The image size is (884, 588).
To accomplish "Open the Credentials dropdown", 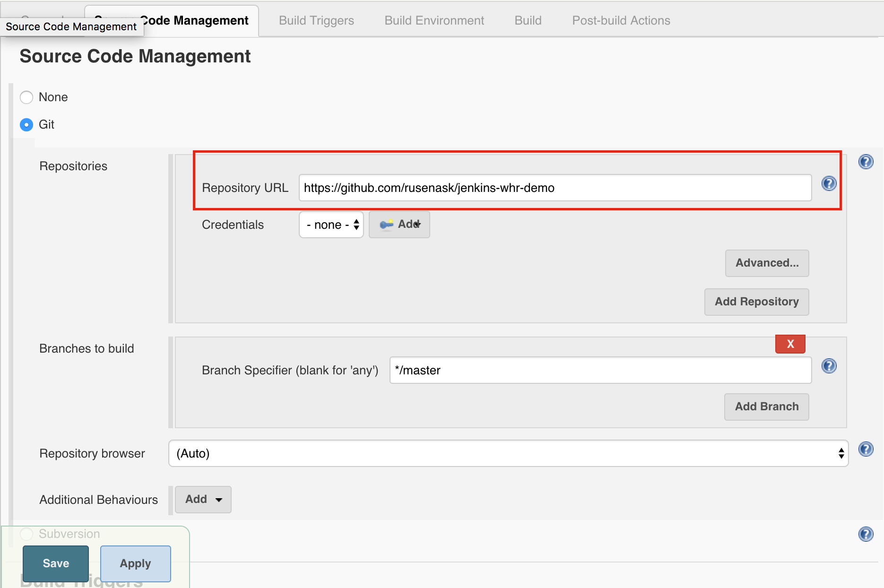I will pos(331,225).
